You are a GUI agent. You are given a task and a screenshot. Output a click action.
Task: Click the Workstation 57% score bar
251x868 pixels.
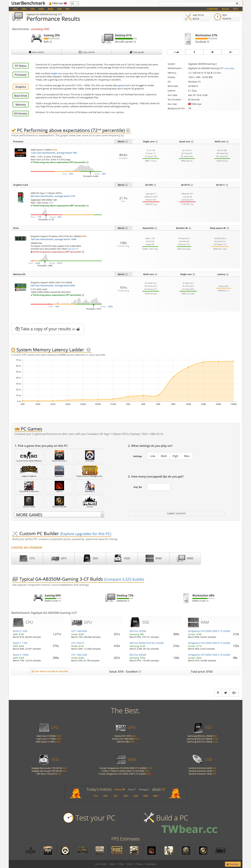[x=206, y=39]
